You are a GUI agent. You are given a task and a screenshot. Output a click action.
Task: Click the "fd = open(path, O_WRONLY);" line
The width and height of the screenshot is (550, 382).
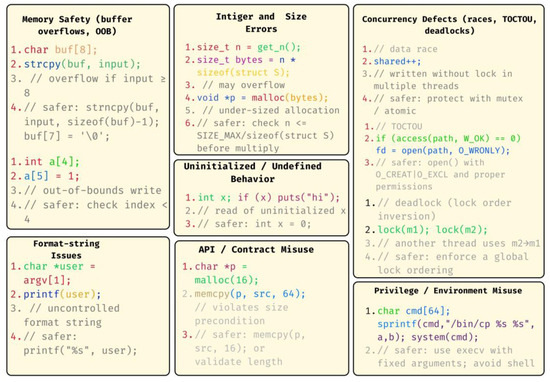443,150
